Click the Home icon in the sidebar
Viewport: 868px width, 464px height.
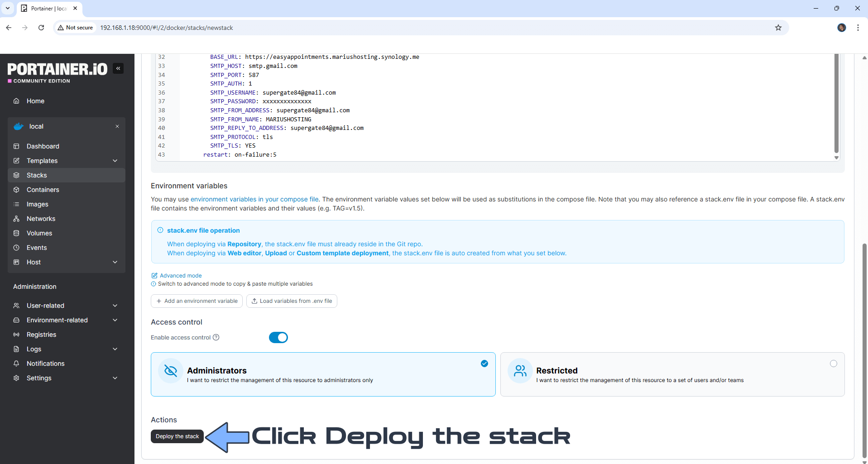coord(16,101)
